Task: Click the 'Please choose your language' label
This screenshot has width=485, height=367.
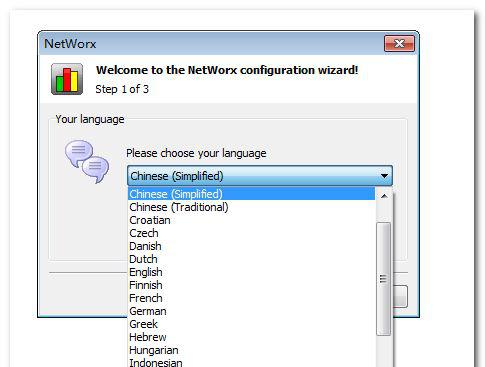Action: [196, 153]
